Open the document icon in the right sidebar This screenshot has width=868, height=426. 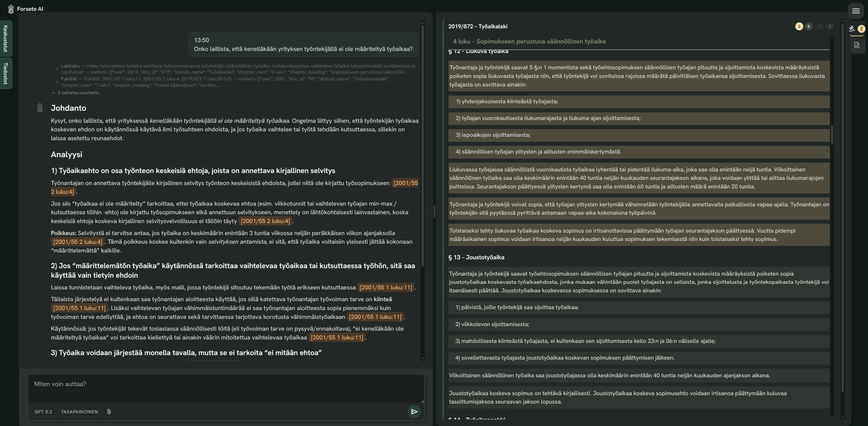856,45
